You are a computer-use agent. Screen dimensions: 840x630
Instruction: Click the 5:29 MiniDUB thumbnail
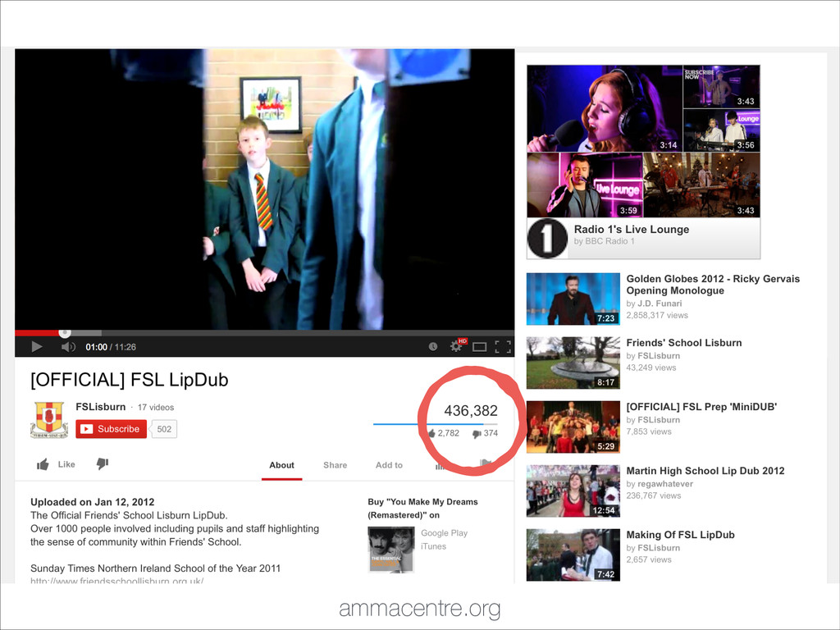573,427
